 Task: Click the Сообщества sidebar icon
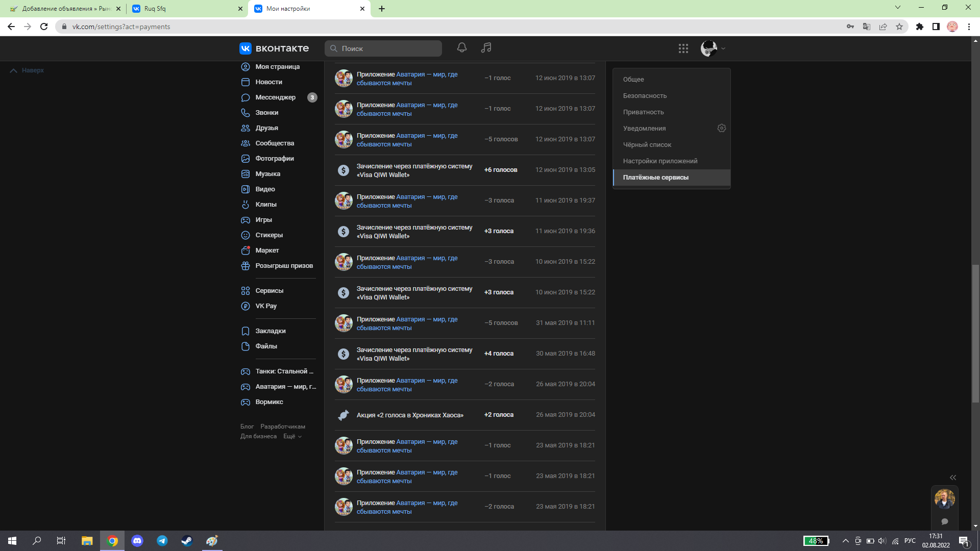(x=246, y=143)
